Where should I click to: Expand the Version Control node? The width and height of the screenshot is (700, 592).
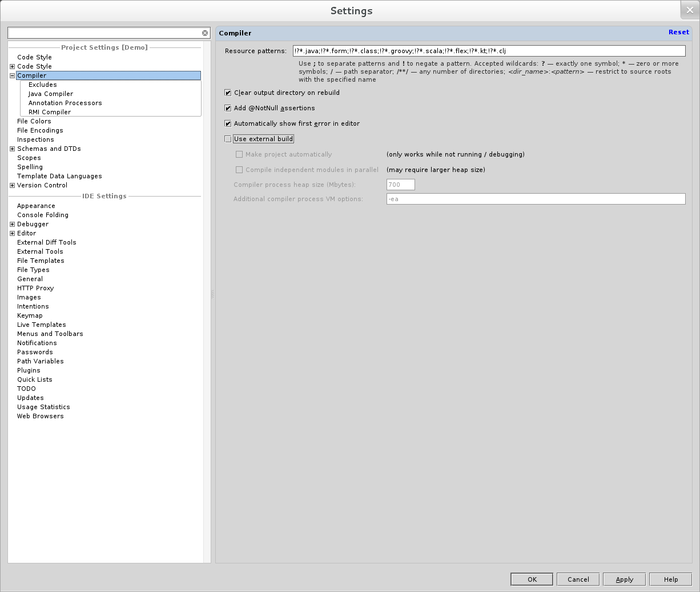click(12, 185)
